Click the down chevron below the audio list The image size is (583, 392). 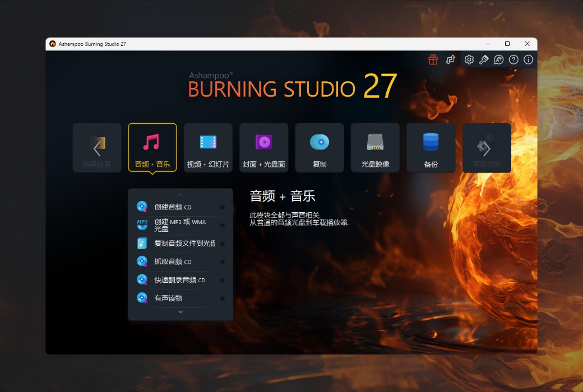click(x=180, y=312)
